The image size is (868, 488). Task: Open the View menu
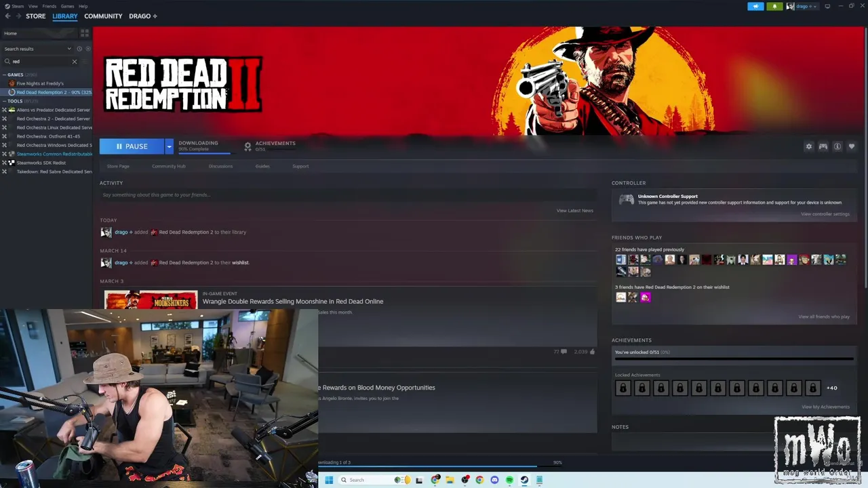point(33,6)
